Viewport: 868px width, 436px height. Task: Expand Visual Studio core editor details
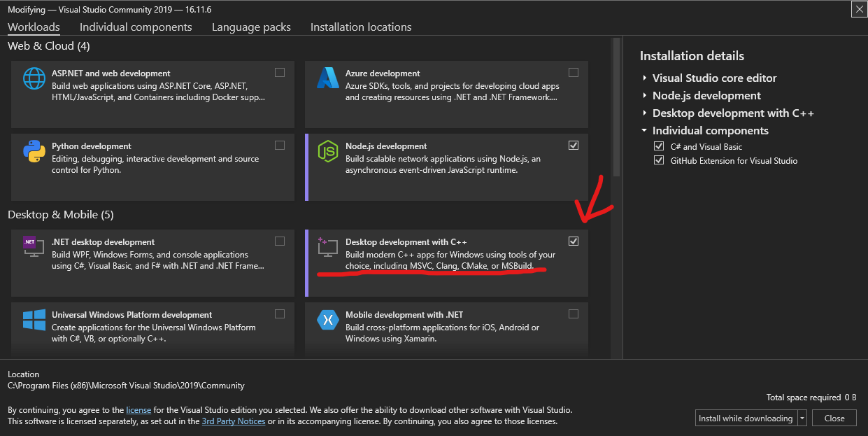[x=645, y=78]
